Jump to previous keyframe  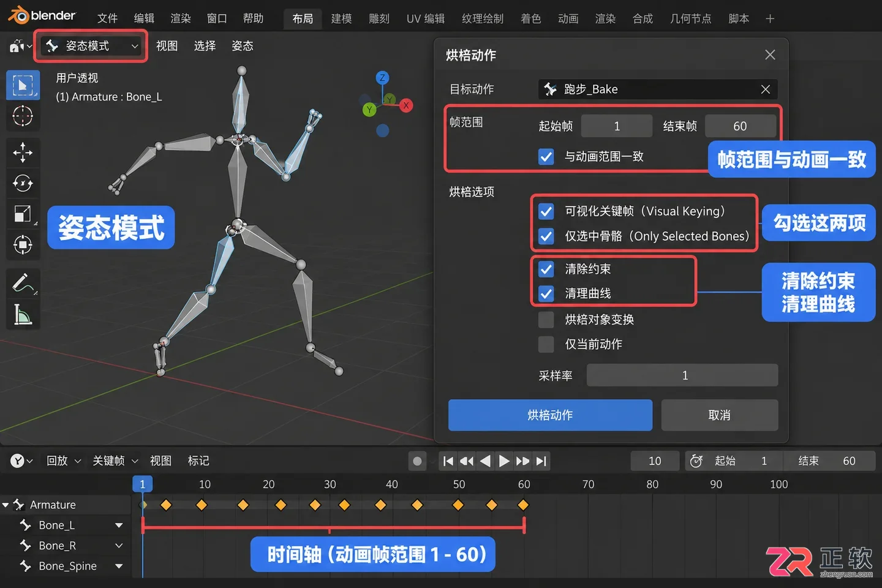click(467, 461)
